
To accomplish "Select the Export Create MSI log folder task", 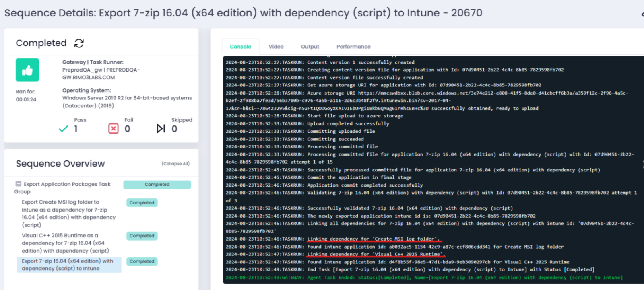I will (x=68, y=213).
